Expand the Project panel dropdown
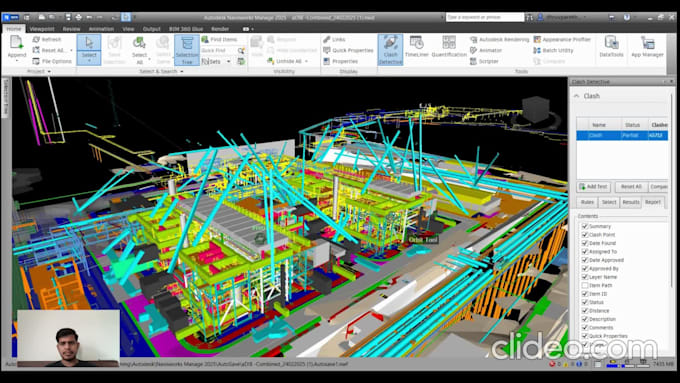 point(49,71)
